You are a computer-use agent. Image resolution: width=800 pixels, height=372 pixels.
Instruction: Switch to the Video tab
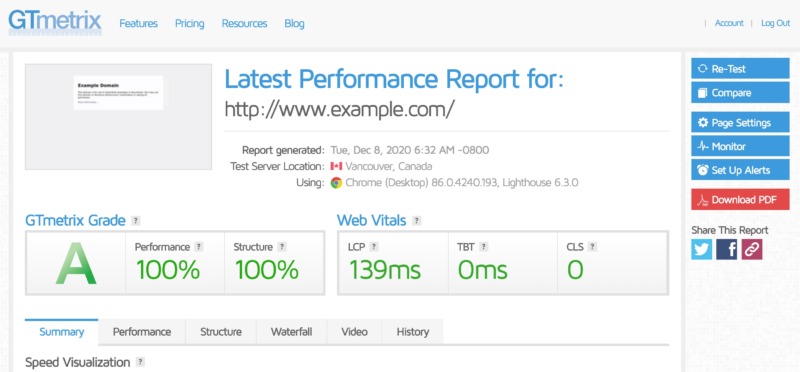click(354, 332)
